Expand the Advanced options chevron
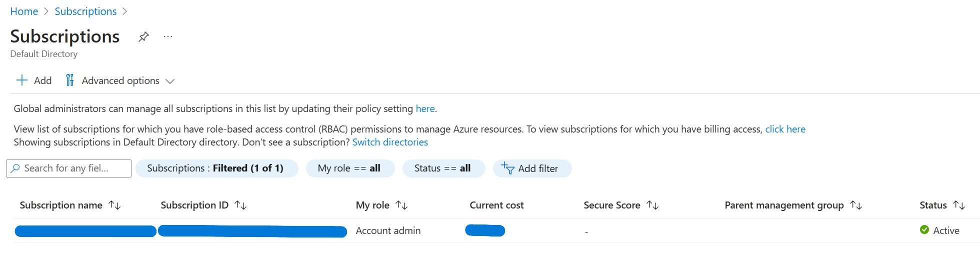Image resolution: width=980 pixels, height=260 pixels. (170, 81)
